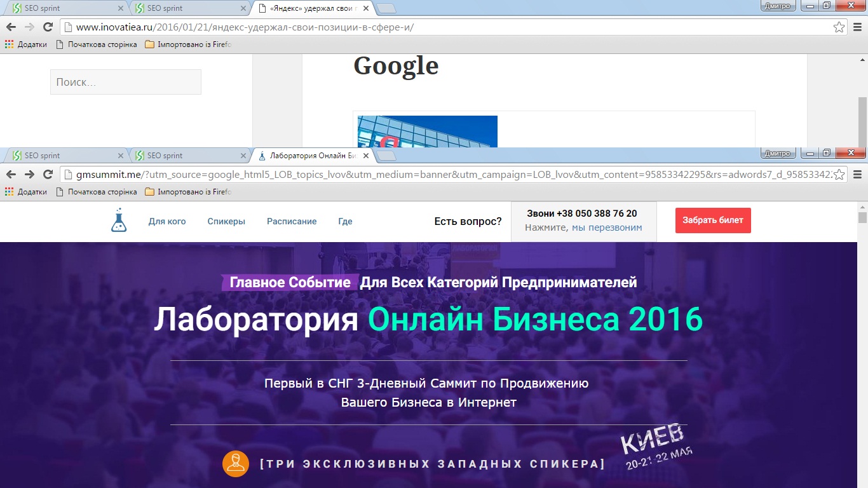868x488 pixels.
Task: Open Chrome menu in the inovatiea.ru window
Action: pyautogui.click(x=857, y=27)
